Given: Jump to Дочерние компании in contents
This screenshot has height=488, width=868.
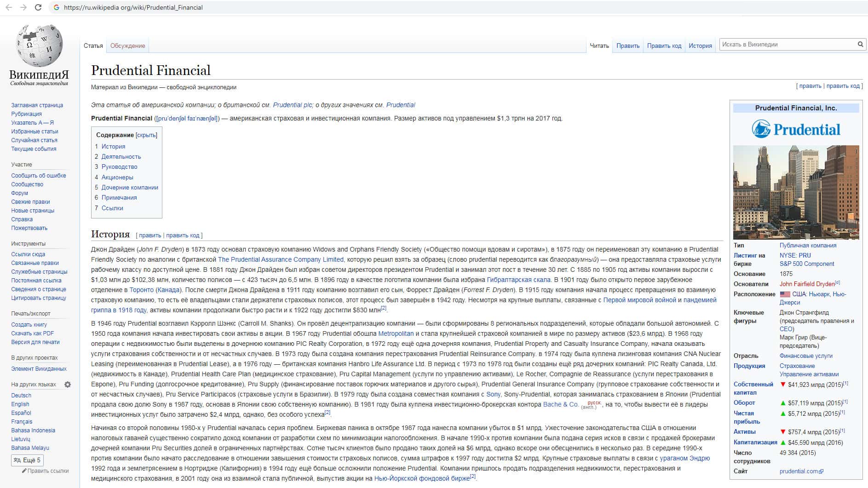Looking at the screenshot, I should click(x=130, y=188).
